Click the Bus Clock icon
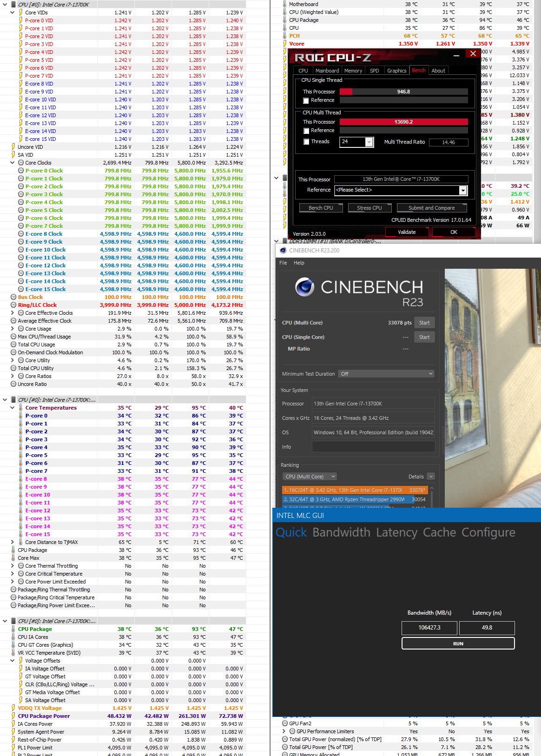The height and width of the screenshot is (756, 541). pyautogui.click(x=13, y=297)
